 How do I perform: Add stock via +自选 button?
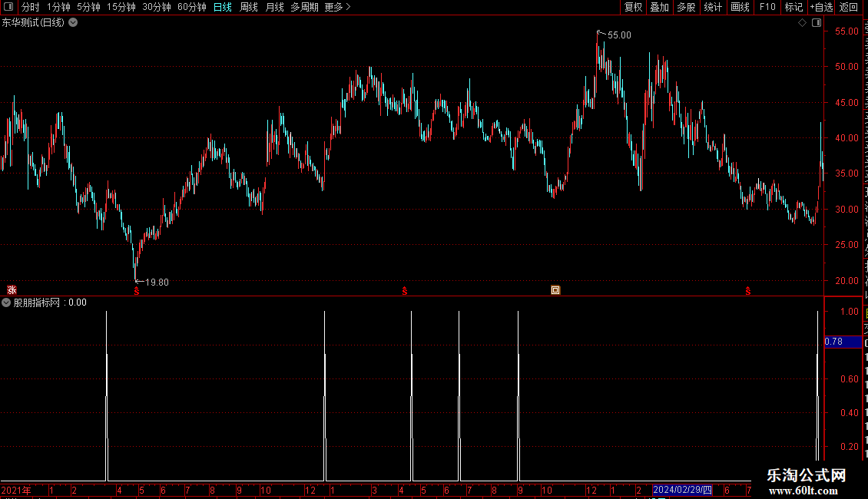[x=821, y=7]
